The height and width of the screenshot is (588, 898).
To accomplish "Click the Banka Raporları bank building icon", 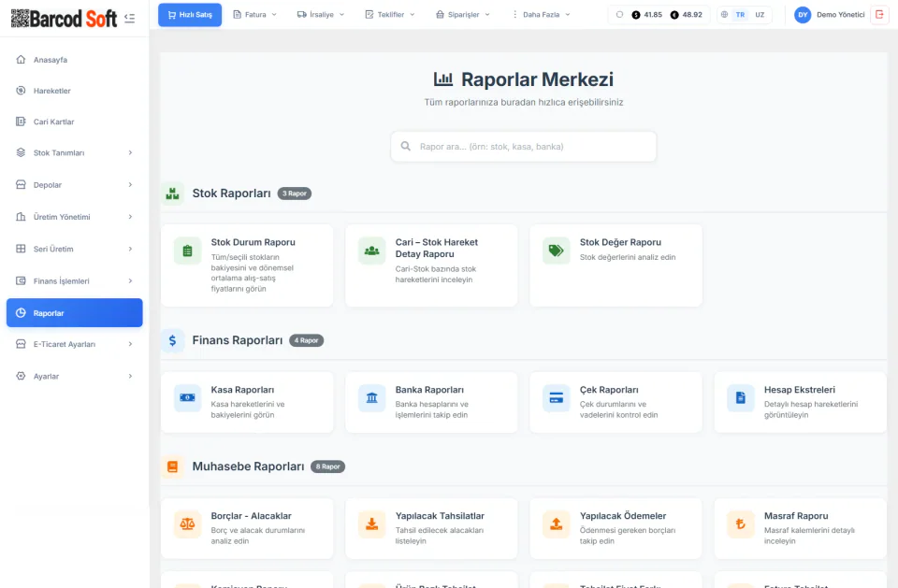I will (371, 398).
